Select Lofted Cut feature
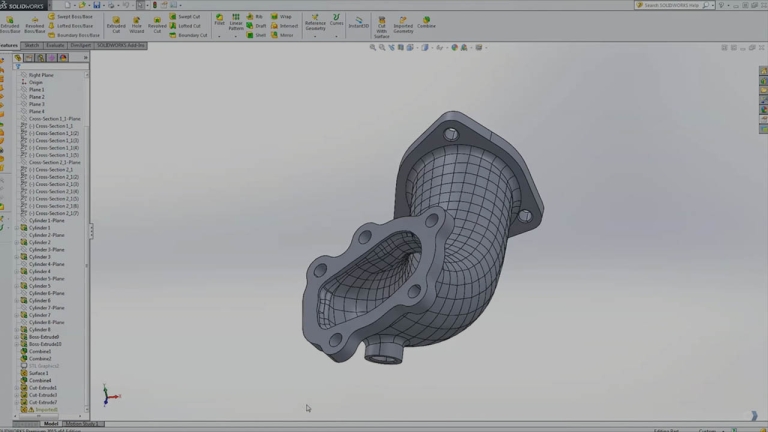The image size is (768, 432). pos(185,26)
